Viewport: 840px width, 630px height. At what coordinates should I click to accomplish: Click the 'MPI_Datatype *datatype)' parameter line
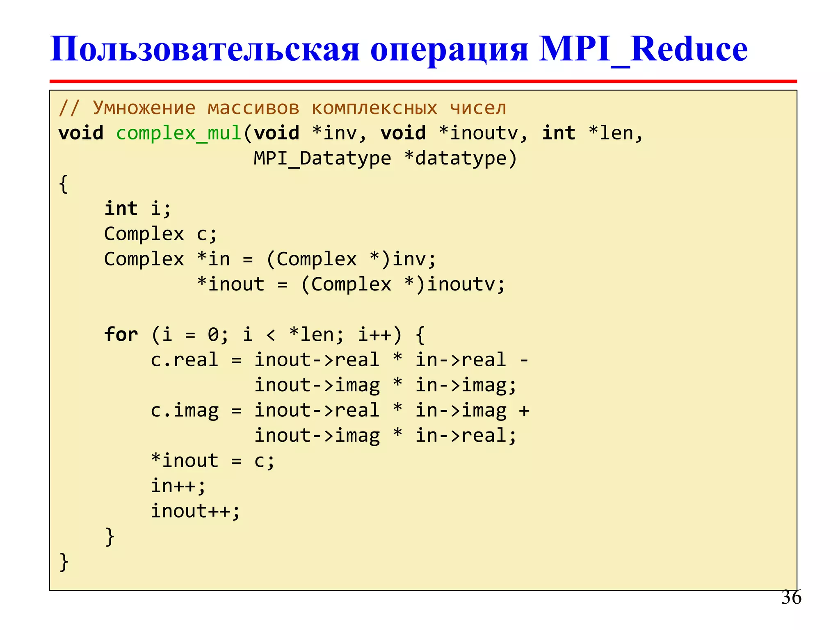[x=385, y=159]
